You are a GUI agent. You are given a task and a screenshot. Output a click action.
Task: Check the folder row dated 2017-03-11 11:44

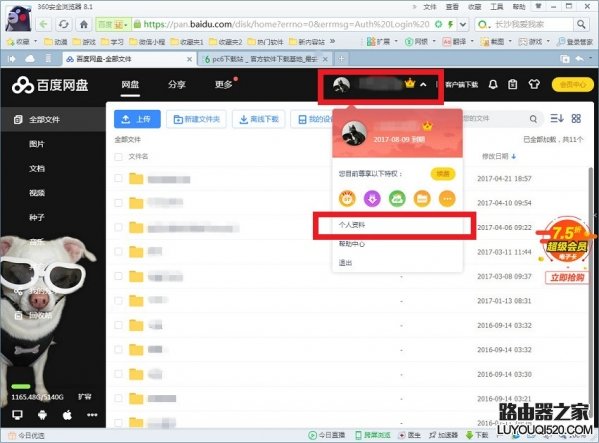(x=118, y=251)
